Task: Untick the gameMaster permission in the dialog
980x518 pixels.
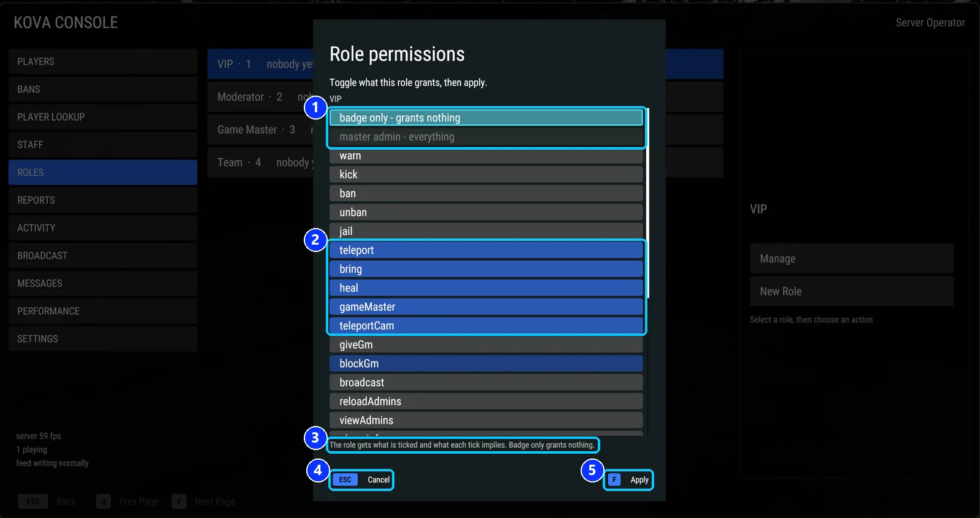Action: tap(486, 307)
